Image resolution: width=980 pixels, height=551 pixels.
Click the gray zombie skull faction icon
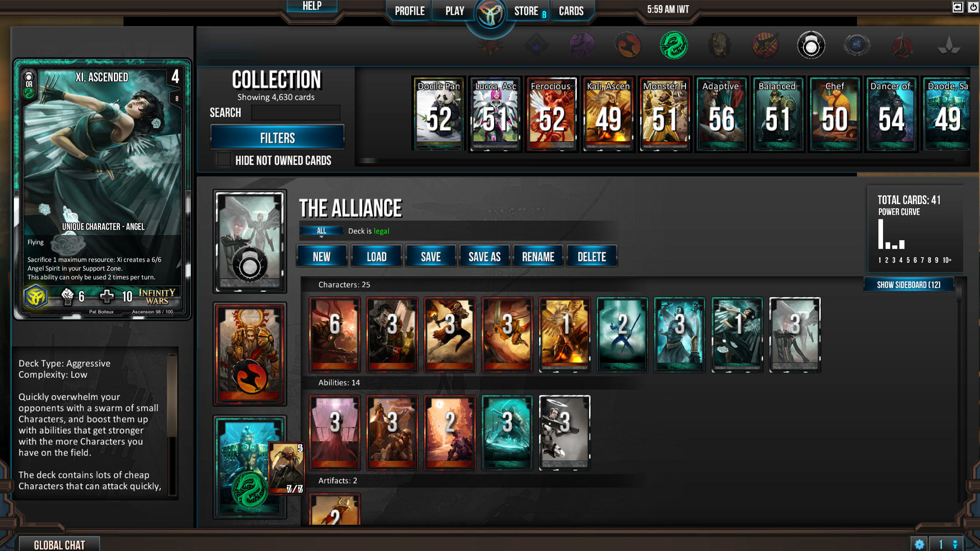point(720,45)
